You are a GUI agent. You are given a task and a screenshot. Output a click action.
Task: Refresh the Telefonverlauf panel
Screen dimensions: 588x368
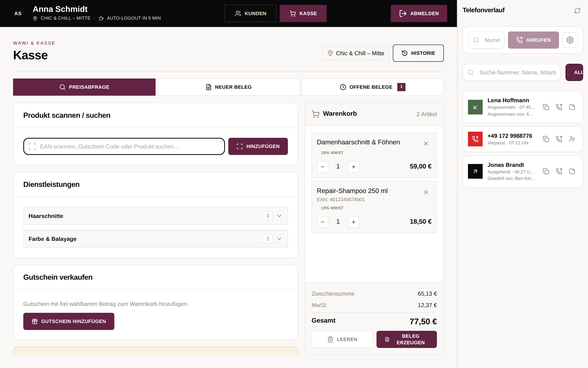click(577, 10)
